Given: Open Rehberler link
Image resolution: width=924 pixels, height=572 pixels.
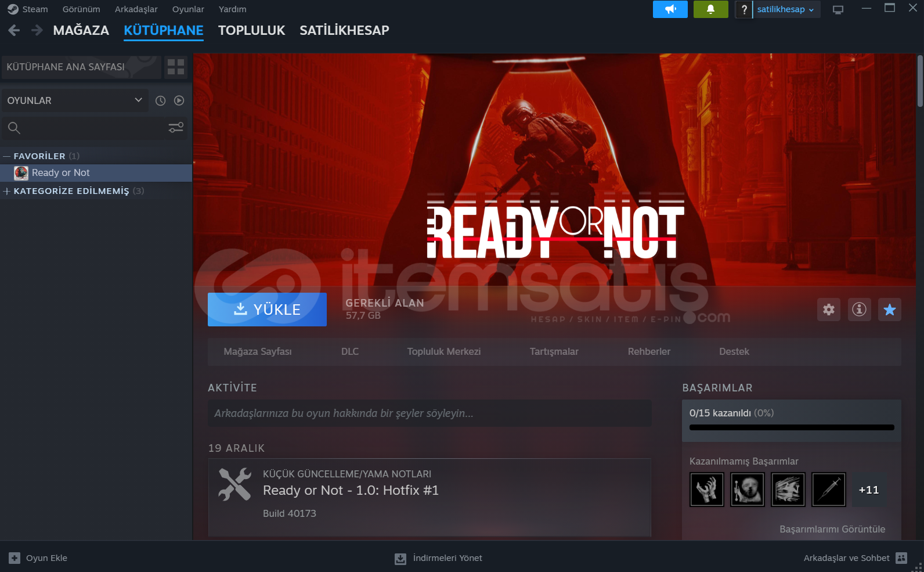Looking at the screenshot, I should [x=649, y=351].
